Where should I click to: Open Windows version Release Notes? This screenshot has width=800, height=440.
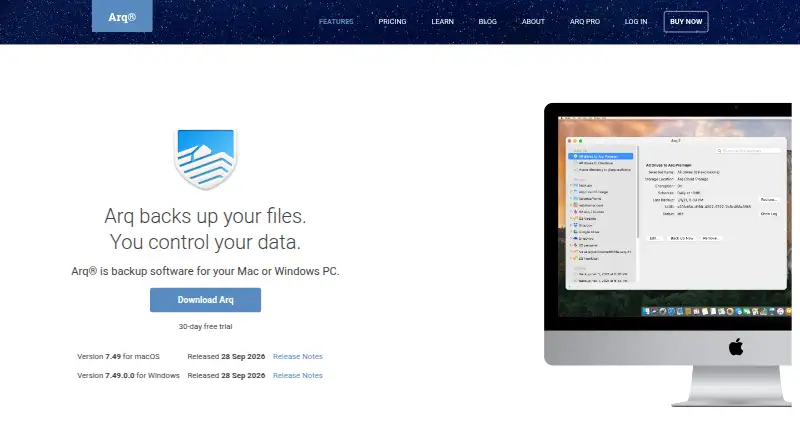click(x=297, y=375)
